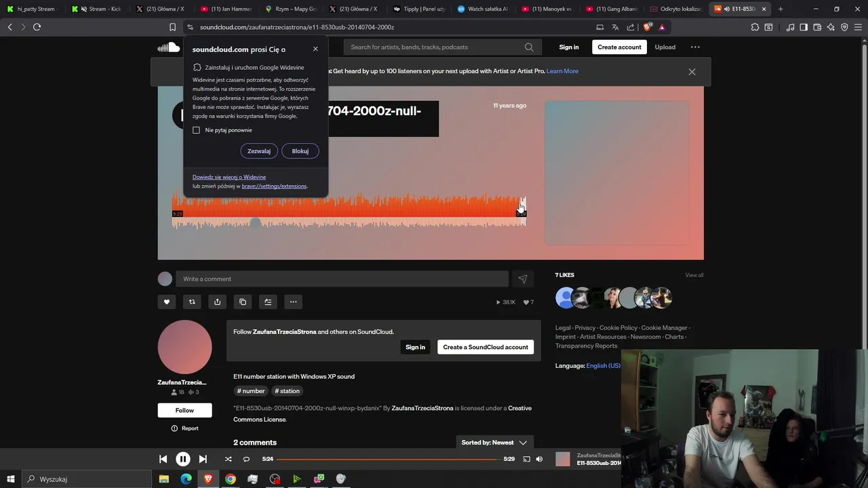Mute audio with the volume icon
This screenshot has width=868, height=488.
click(539, 459)
